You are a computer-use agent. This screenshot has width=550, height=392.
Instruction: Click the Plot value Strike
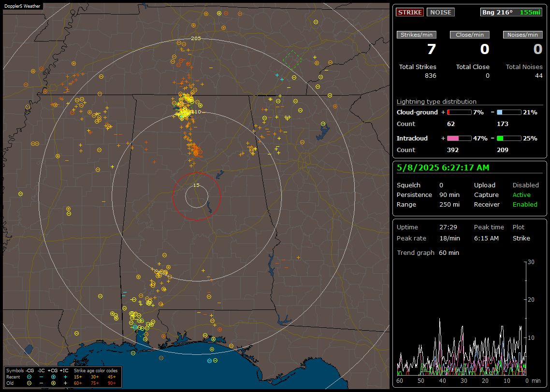[x=521, y=238]
